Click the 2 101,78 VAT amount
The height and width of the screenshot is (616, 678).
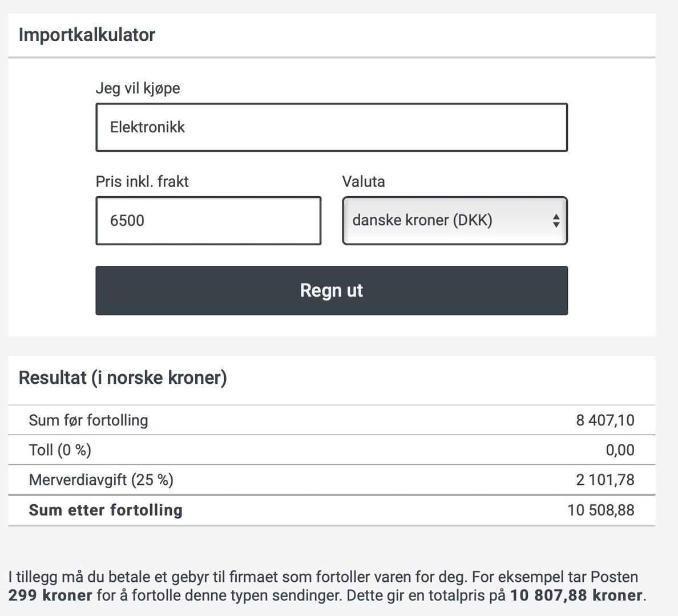[x=605, y=480]
